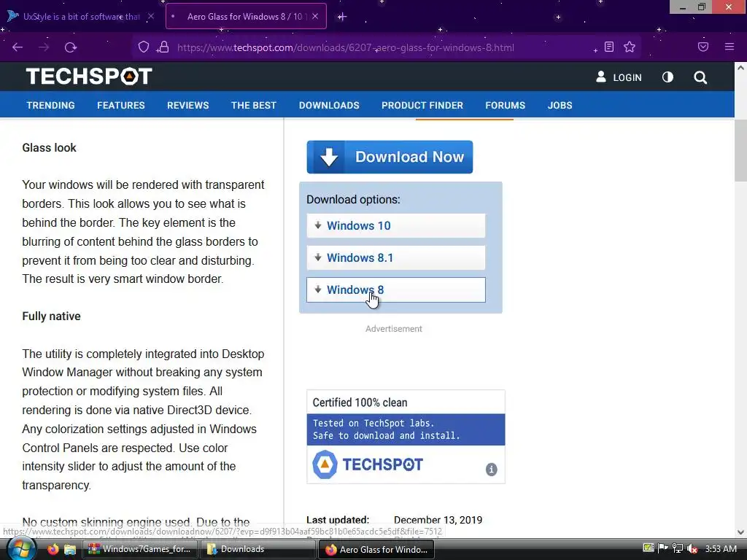Screen dimensions: 747x560
Task: Reload the page with the refresh icon
Action: tap(71, 47)
